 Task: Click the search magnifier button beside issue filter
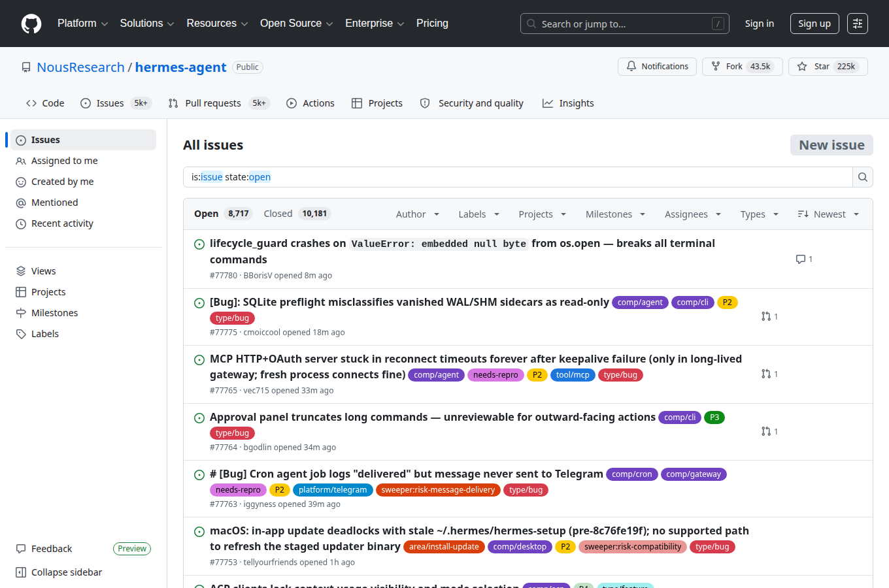(x=863, y=177)
